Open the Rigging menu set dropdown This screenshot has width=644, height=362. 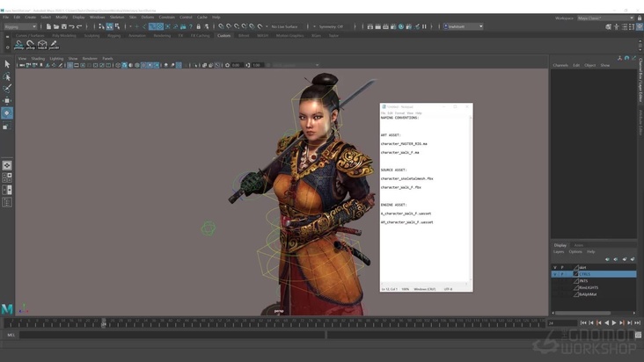pos(20,26)
